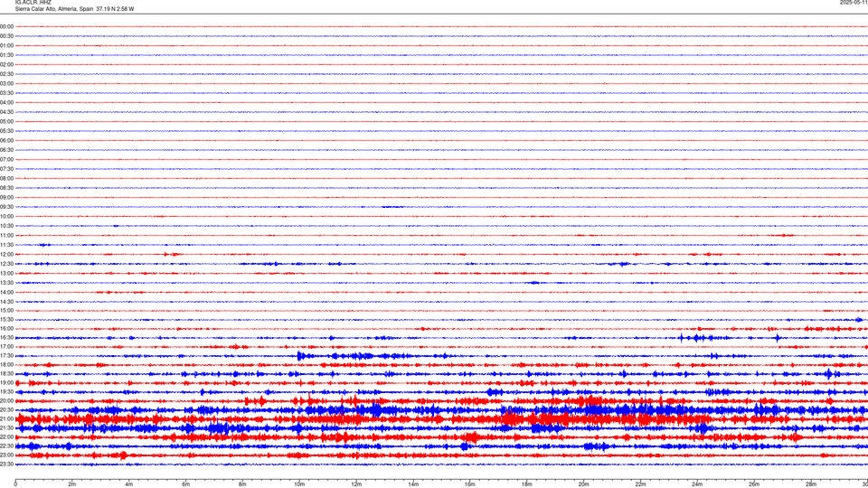This screenshot has height=488, width=868.
Task: Click the 10m tick label on time axis
Action: (x=299, y=484)
